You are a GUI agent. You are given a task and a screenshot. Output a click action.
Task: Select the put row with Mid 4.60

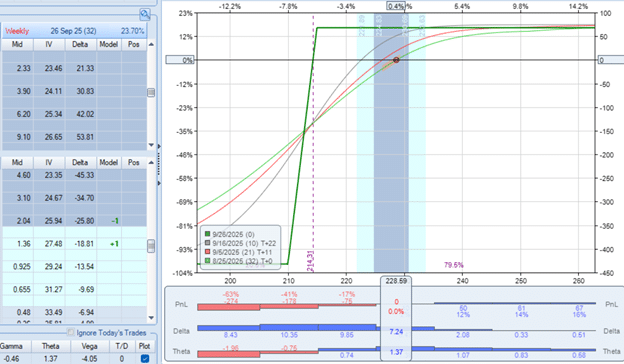[74, 175]
